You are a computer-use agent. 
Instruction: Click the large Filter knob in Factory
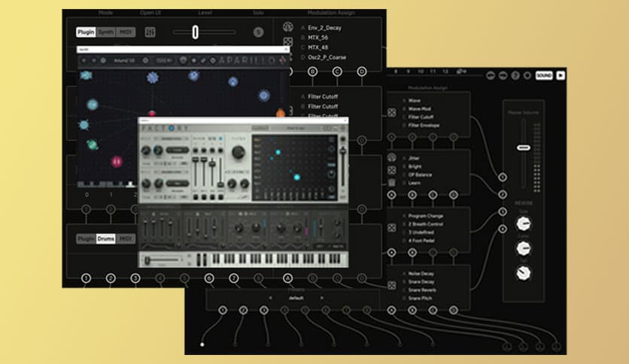point(239,153)
